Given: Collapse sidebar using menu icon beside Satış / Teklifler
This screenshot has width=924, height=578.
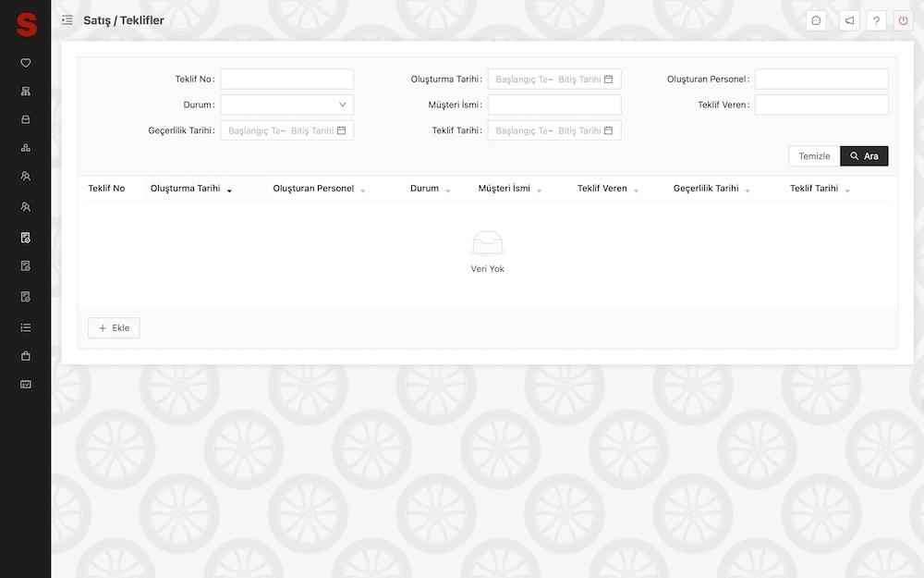Looking at the screenshot, I should [67, 20].
